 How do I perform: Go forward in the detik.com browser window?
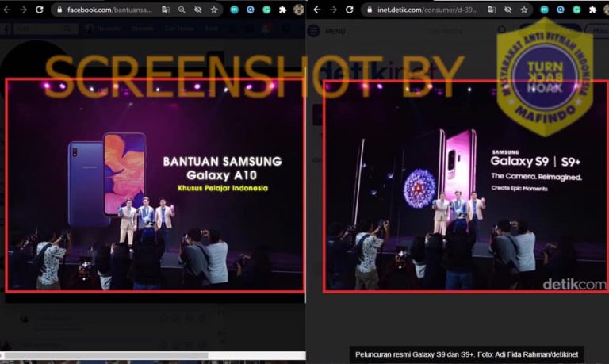pyautogui.click(x=333, y=10)
